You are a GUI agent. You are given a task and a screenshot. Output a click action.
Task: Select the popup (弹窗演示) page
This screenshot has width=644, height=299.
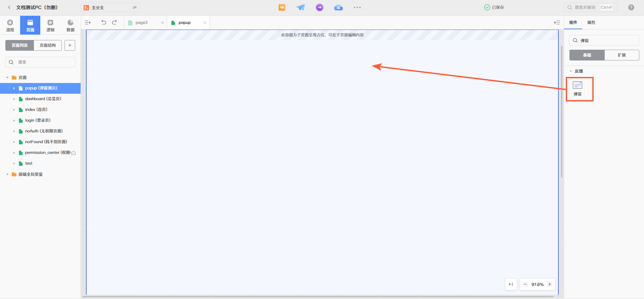[x=40, y=88]
